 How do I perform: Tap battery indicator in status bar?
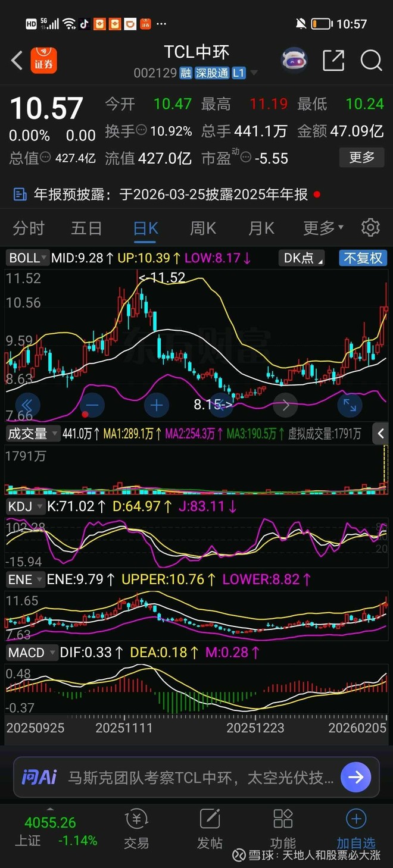click(x=322, y=24)
